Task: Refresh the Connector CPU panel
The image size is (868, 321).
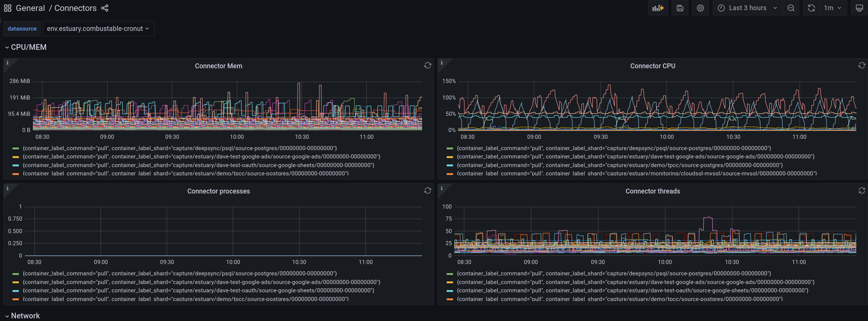Action: pyautogui.click(x=862, y=65)
